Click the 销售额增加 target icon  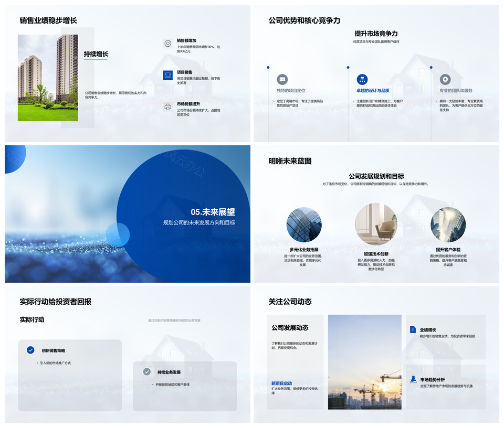point(167,44)
